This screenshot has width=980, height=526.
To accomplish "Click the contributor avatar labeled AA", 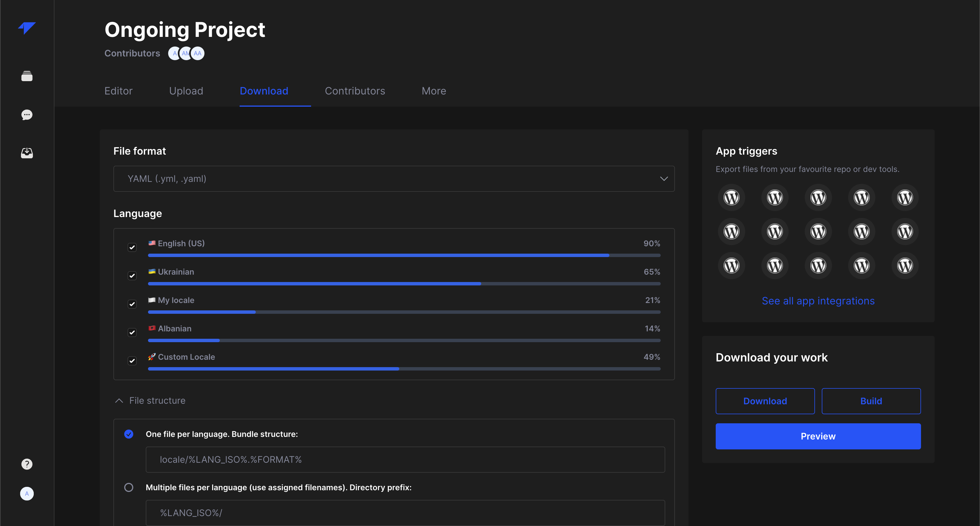I will pos(197,53).
